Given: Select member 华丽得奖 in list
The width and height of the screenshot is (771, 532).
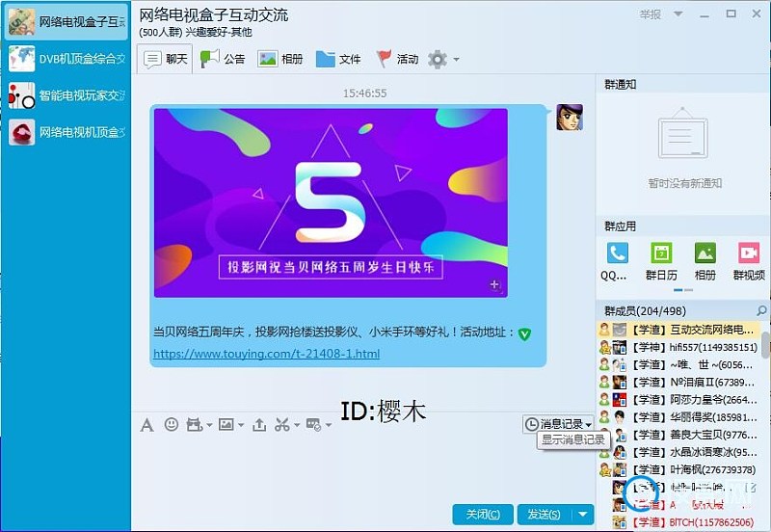Looking at the screenshot, I should click(x=678, y=417).
